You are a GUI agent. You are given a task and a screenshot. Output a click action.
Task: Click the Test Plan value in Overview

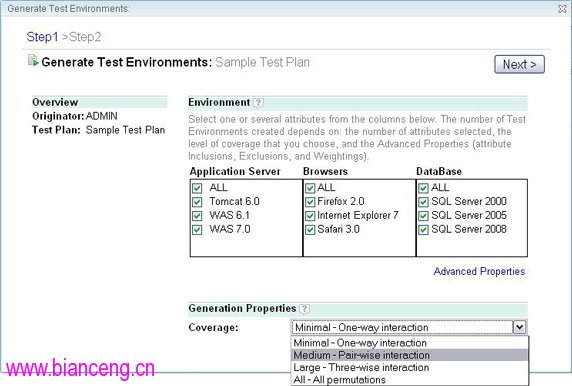125,130
